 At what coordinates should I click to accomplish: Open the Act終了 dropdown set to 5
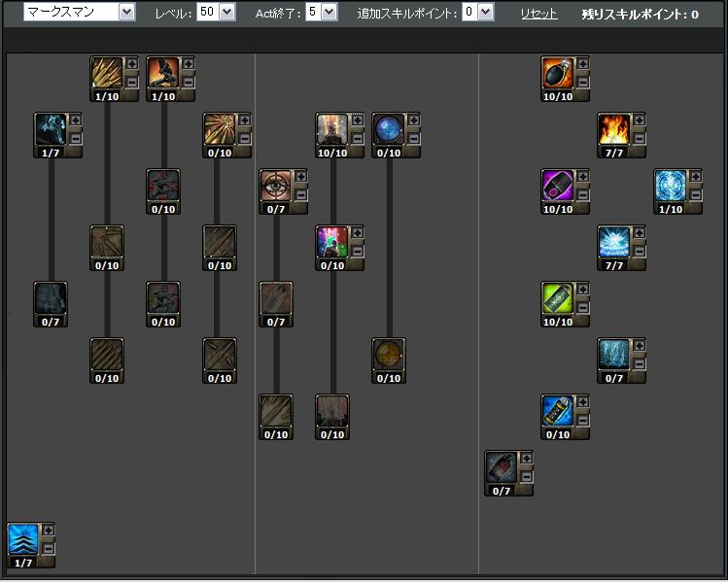click(x=322, y=12)
